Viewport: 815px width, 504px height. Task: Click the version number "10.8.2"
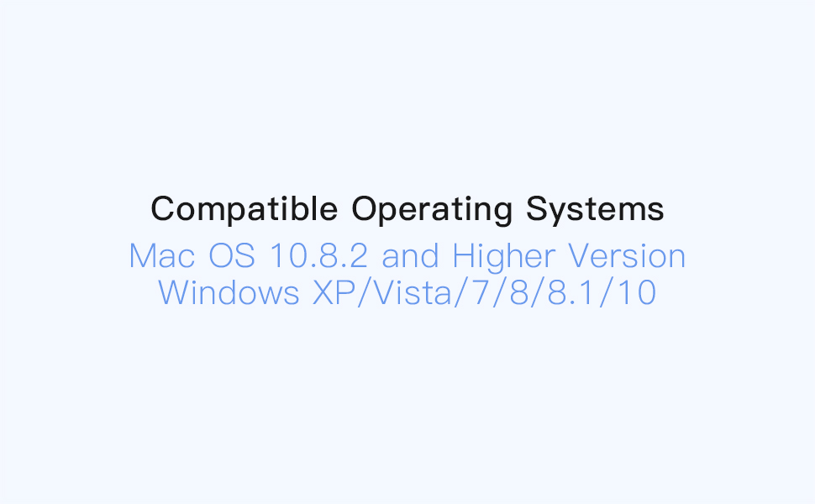pyautogui.click(x=318, y=255)
